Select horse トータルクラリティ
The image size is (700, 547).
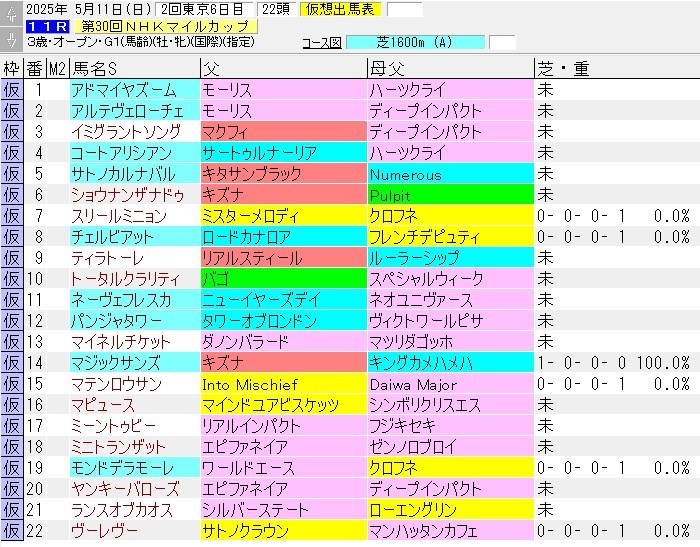point(135,279)
